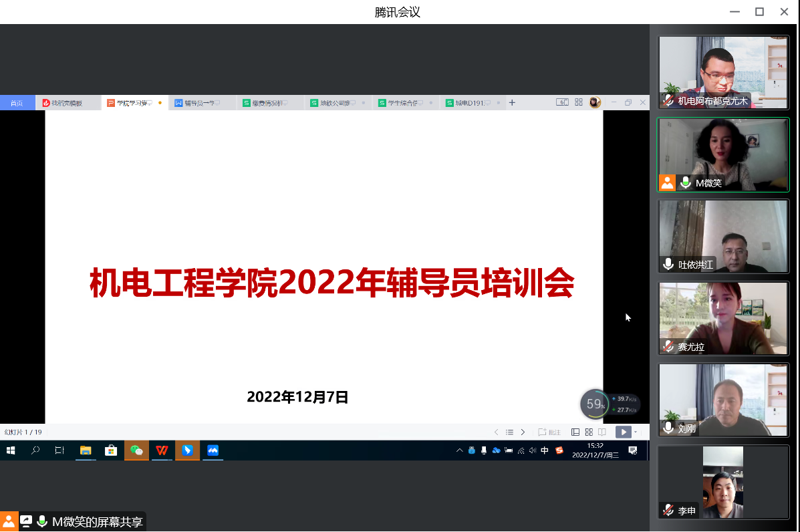This screenshot has width=800, height=532.
Task: Toggle muted microphone on 李申's tile
Action: [x=668, y=511]
